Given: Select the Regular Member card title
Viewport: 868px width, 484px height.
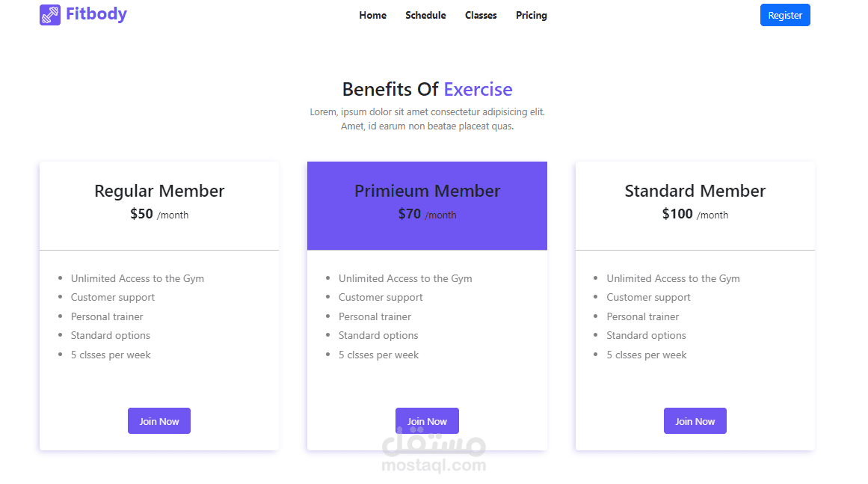Looking at the screenshot, I should (159, 191).
